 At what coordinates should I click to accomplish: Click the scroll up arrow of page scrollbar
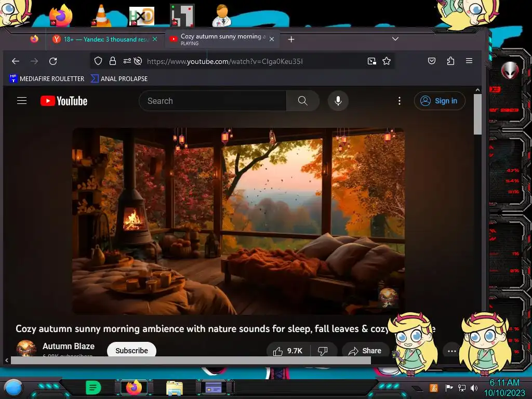[x=478, y=90]
